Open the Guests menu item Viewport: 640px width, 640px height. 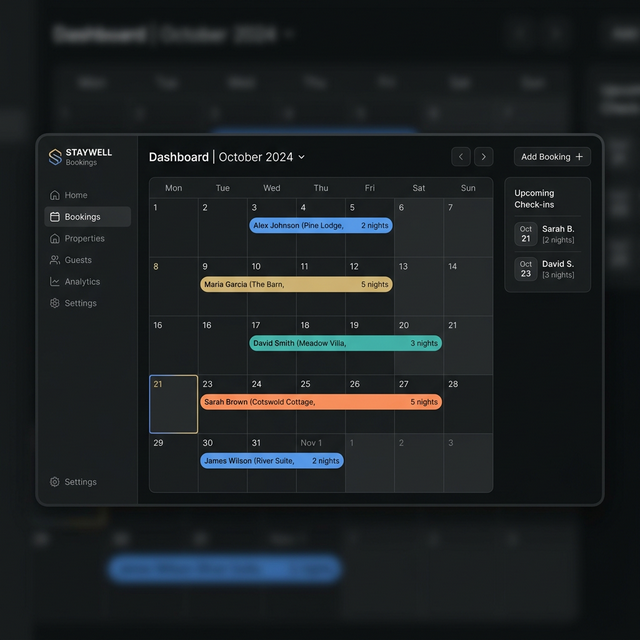[x=78, y=260]
